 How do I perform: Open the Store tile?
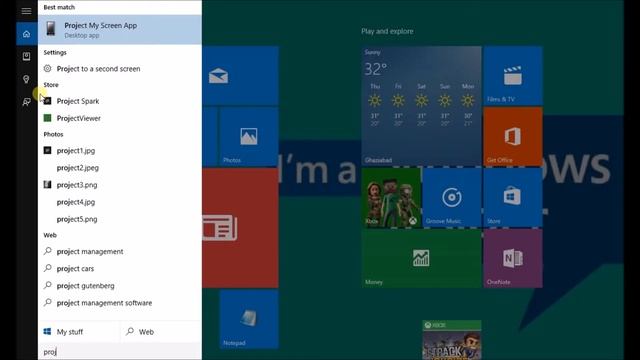tap(513, 198)
